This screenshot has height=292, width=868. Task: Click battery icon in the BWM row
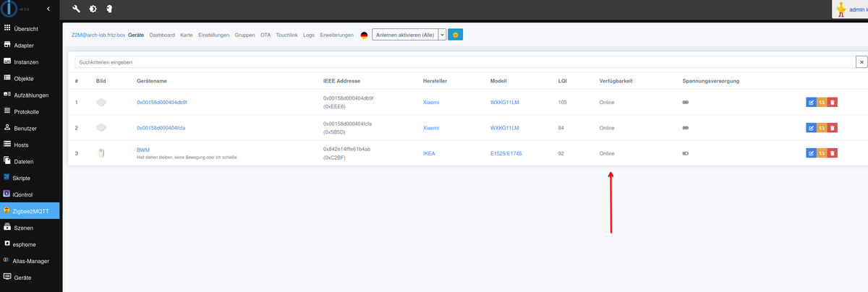click(x=686, y=153)
